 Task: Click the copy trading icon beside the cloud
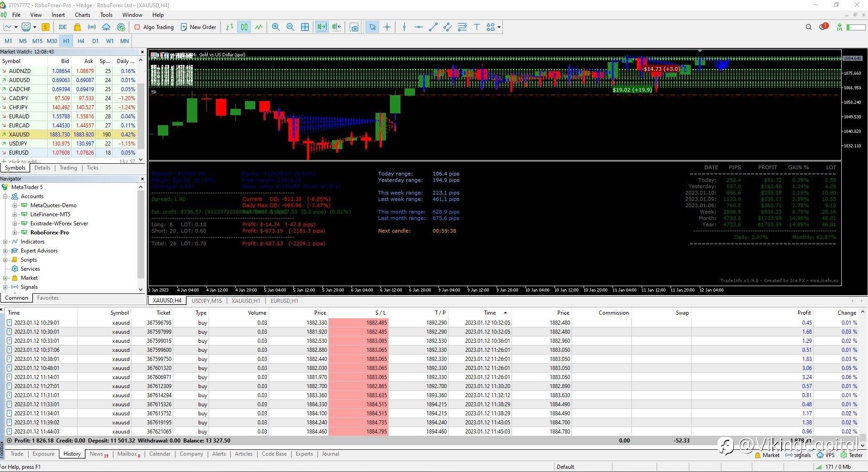(x=121, y=27)
